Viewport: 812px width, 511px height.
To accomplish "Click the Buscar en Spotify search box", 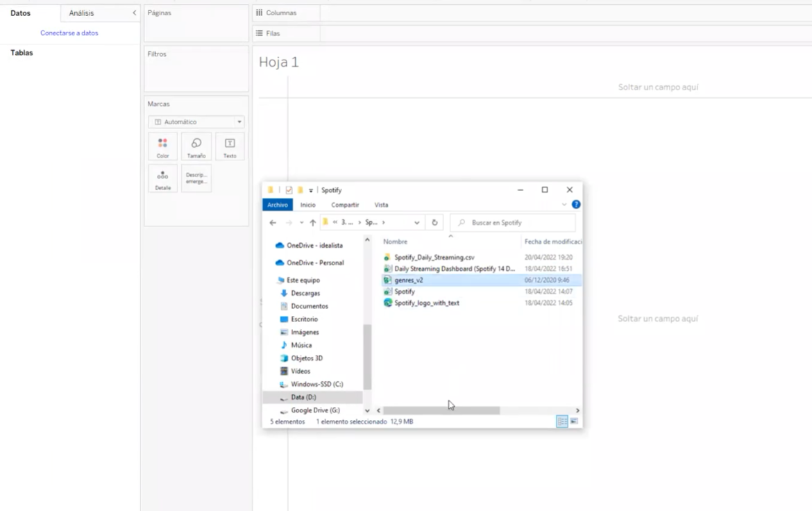I will (x=513, y=223).
